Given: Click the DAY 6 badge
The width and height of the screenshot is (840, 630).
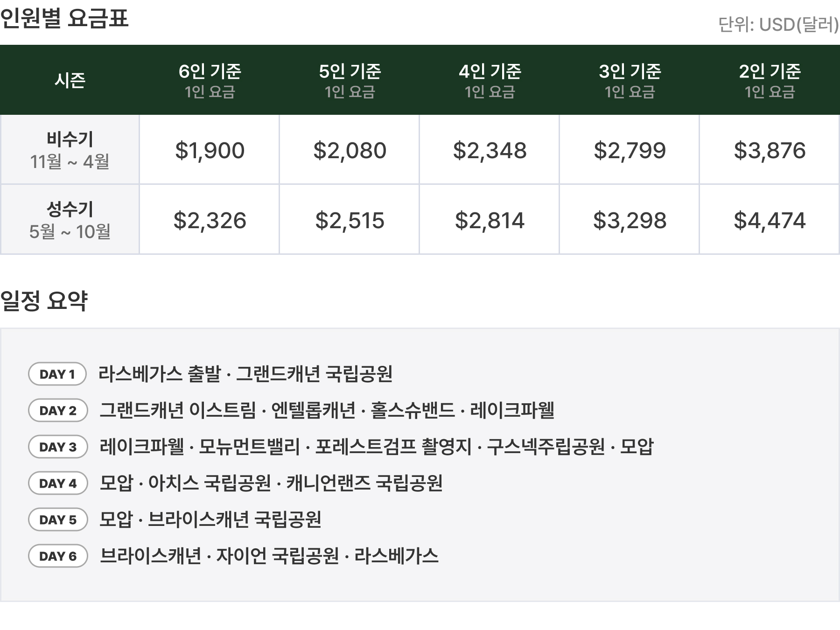Looking at the screenshot, I should 58,556.
